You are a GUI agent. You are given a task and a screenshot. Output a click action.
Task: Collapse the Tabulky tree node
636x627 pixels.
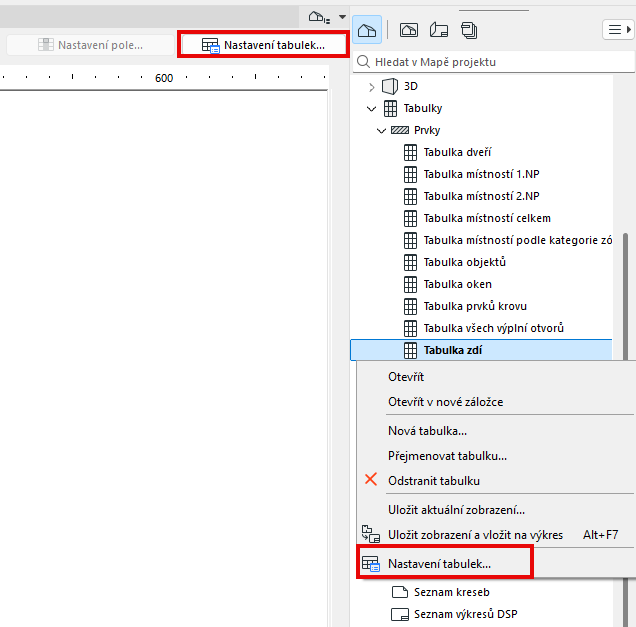click(372, 108)
